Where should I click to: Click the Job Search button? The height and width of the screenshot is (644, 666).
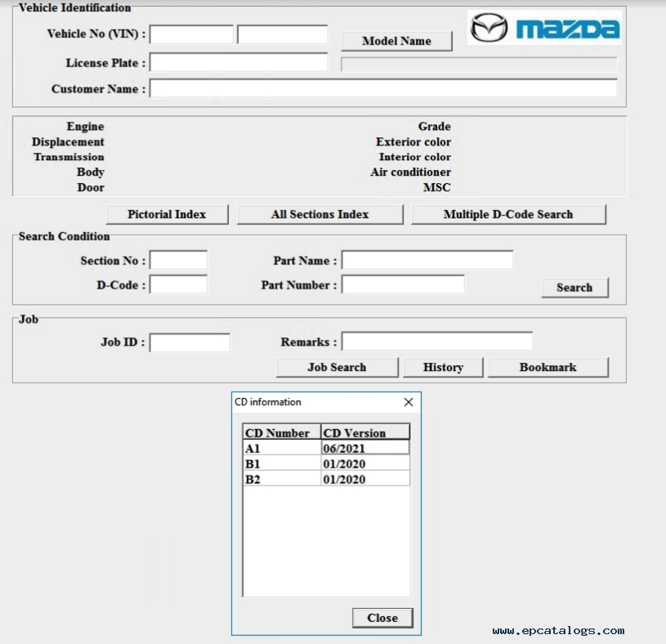click(337, 367)
